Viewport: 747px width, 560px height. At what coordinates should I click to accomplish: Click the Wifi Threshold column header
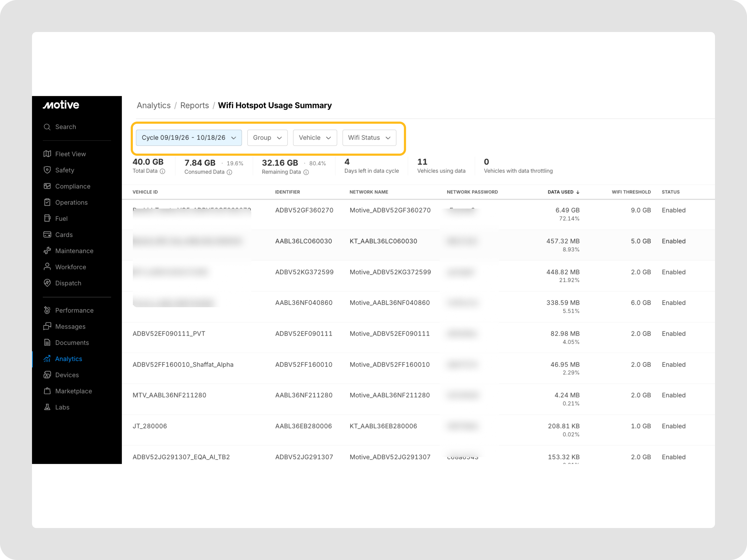[631, 192]
